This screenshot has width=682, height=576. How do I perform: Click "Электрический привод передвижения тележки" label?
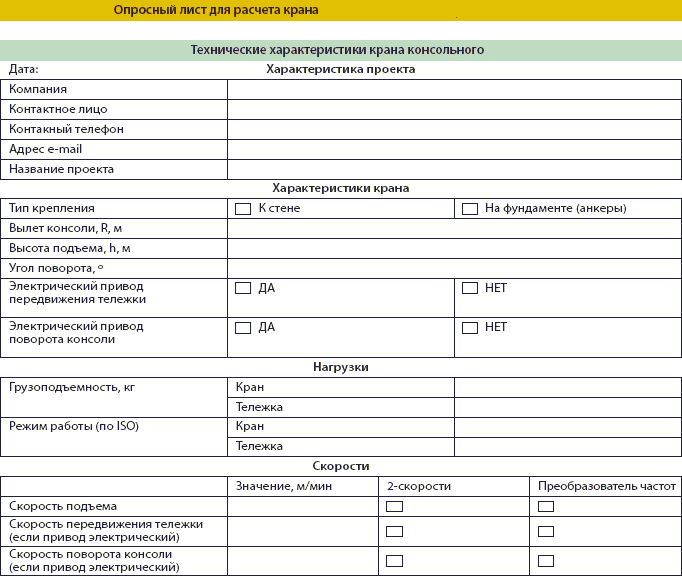pos(77,293)
